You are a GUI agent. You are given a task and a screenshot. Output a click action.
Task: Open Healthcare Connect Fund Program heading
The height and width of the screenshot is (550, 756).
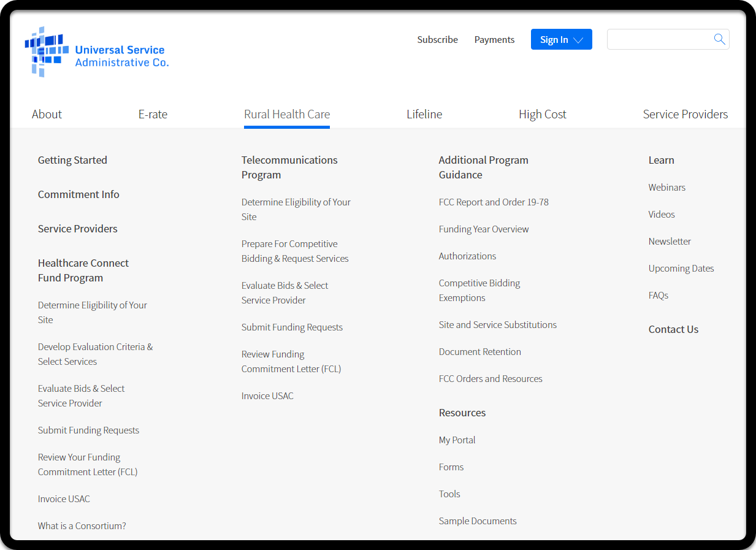(x=83, y=270)
